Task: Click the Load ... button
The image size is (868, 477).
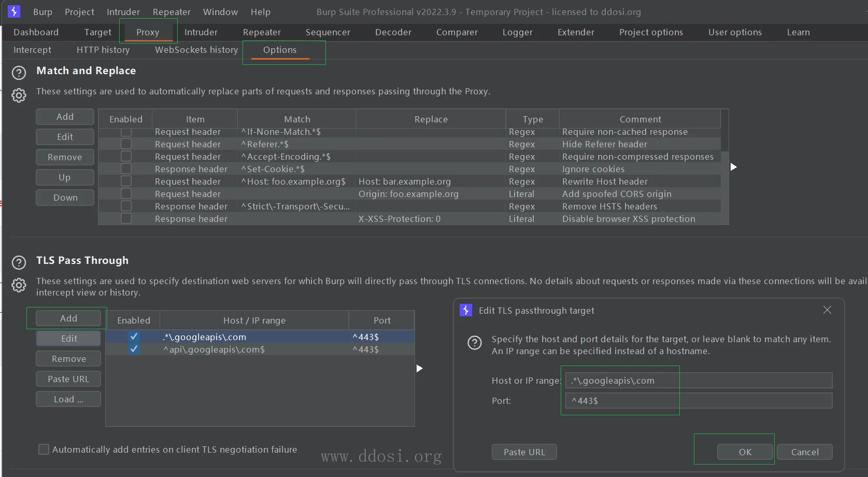Action: point(68,399)
